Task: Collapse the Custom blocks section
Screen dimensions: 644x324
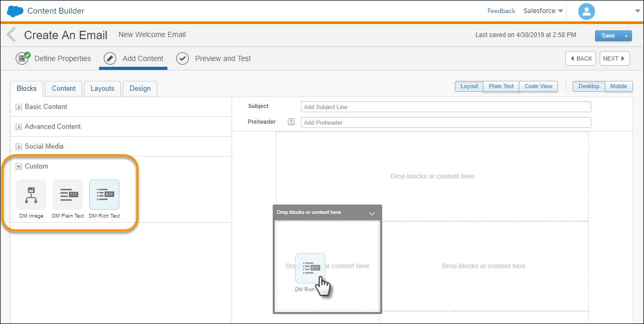Action: click(x=18, y=166)
